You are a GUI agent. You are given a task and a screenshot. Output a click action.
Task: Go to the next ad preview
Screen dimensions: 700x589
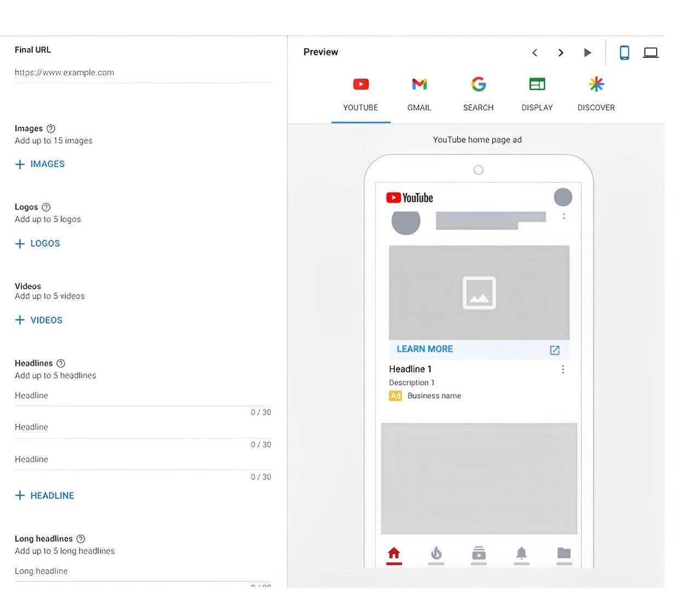click(561, 53)
